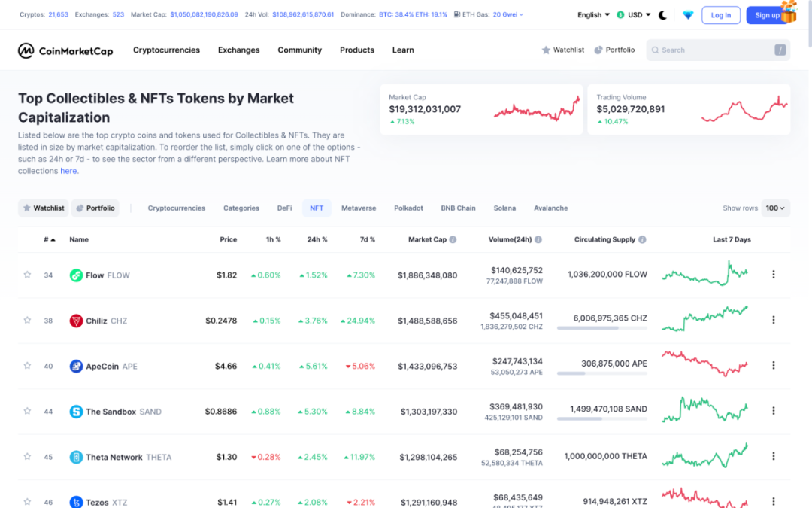Image resolution: width=812 pixels, height=508 pixels.
Task: Toggle dark mode moon icon
Action: pos(662,15)
